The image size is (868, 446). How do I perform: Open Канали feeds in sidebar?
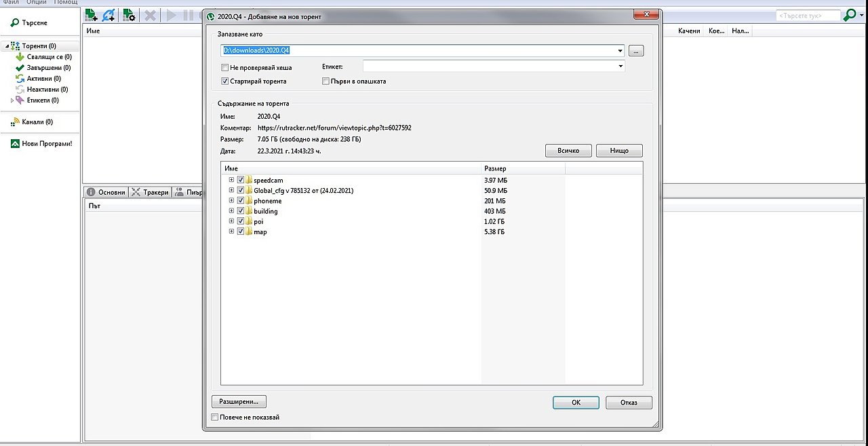[32, 122]
